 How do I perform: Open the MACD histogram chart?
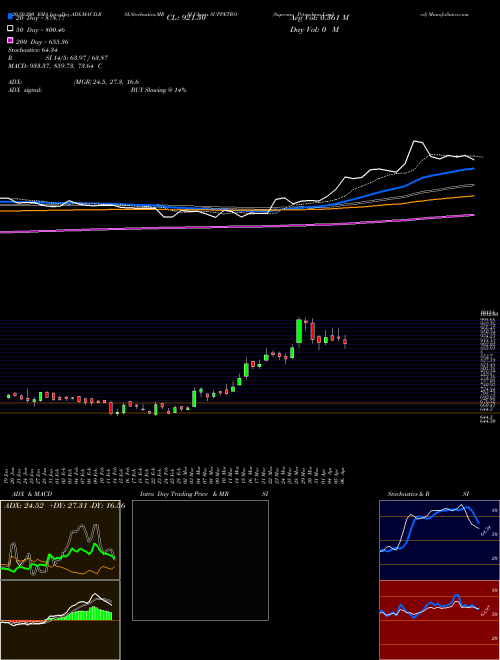coord(60,620)
